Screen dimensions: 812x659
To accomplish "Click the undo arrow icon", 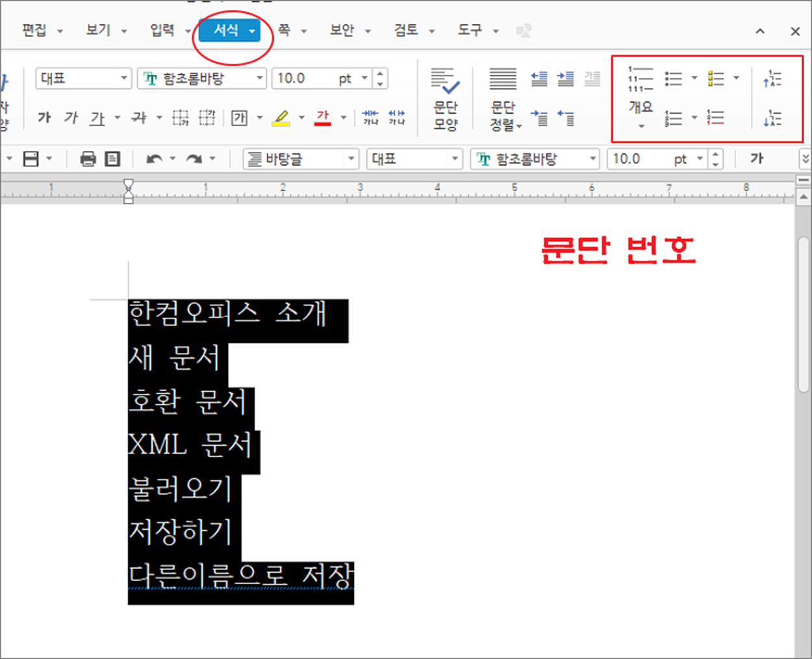I will (154, 159).
